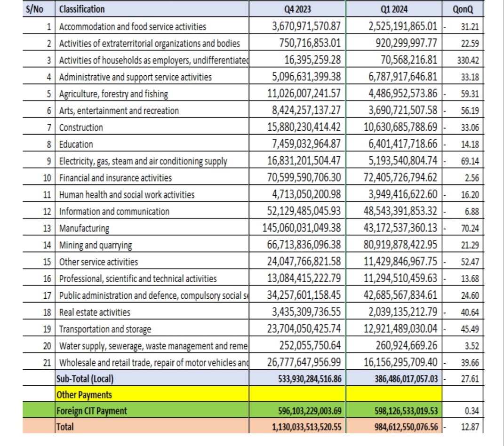
Task: Click the QonQ value 59.31
Action: pos(470,94)
